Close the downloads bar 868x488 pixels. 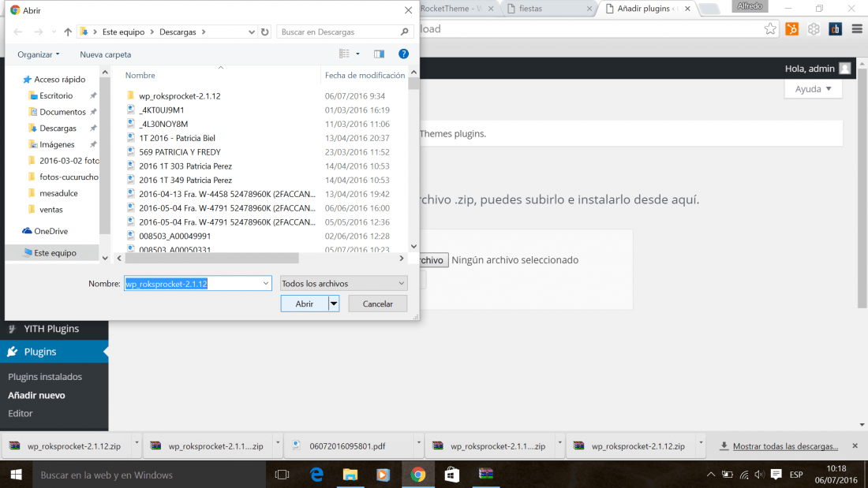coord(855,446)
